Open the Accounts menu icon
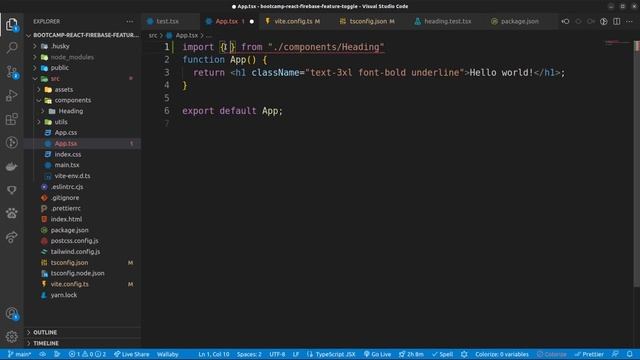Screen dimensions: 640x360 pyautogui.click(x=12, y=313)
